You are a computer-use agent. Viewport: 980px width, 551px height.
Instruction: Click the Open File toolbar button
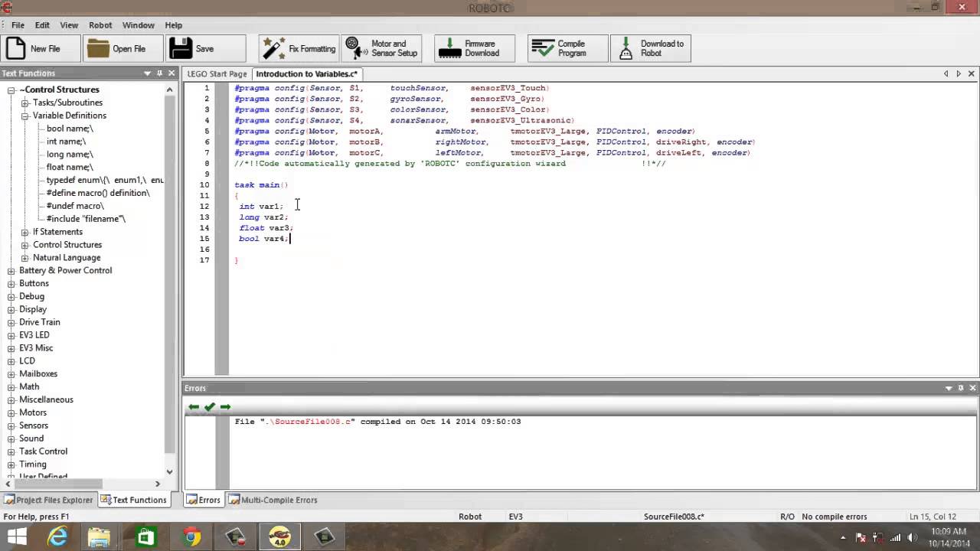(x=122, y=48)
